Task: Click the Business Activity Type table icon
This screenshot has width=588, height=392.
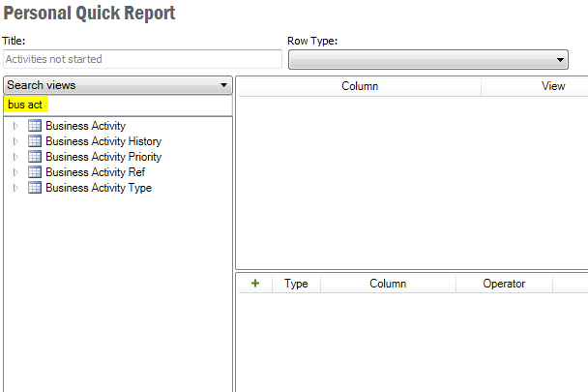Action: coord(34,188)
